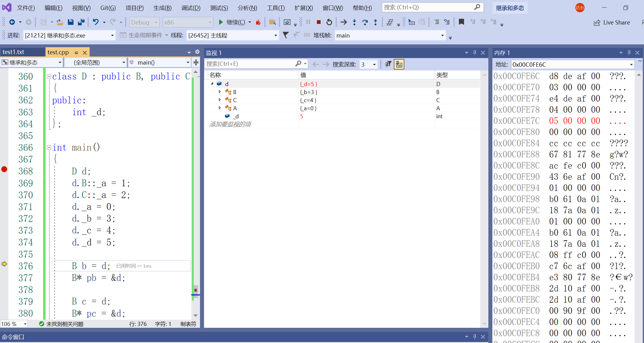Collapse the d variable in Watch
644x343 pixels.
(x=212, y=83)
